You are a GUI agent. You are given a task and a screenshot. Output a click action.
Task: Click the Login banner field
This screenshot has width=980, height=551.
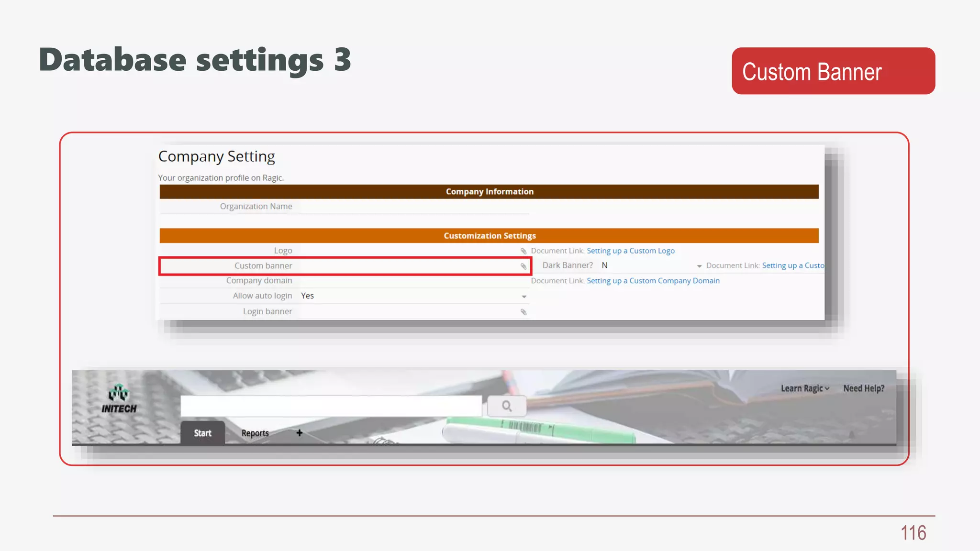pyautogui.click(x=414, y=311)
